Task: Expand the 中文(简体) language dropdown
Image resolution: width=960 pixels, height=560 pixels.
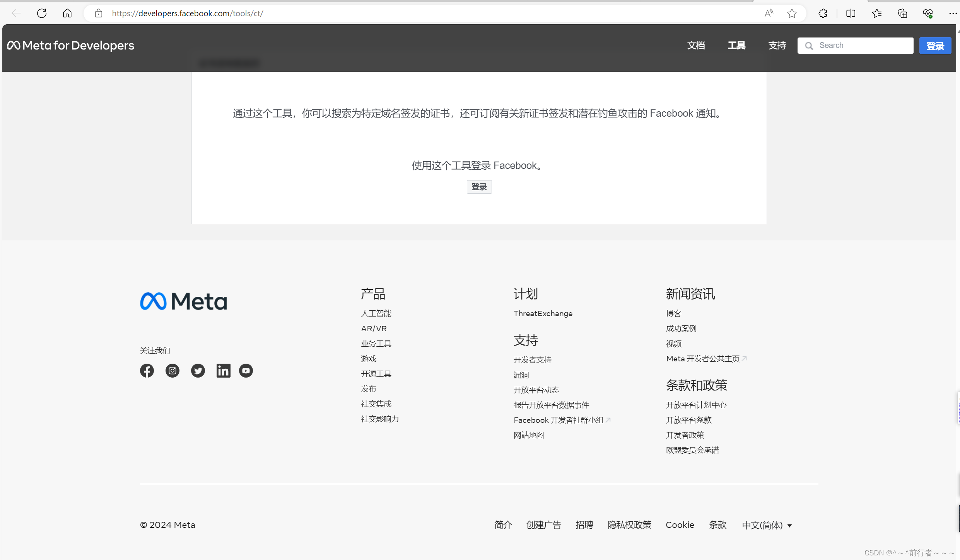Action: click(767, 525)
